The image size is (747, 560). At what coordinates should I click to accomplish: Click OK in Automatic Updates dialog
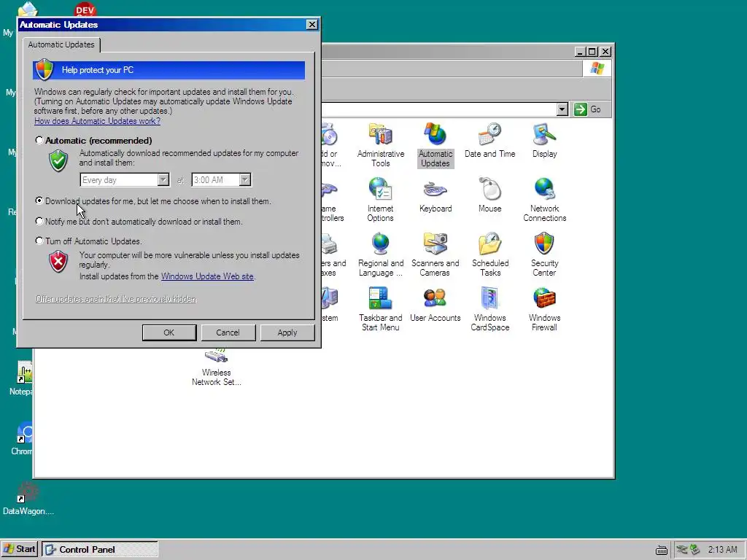(x=169, y=332)
